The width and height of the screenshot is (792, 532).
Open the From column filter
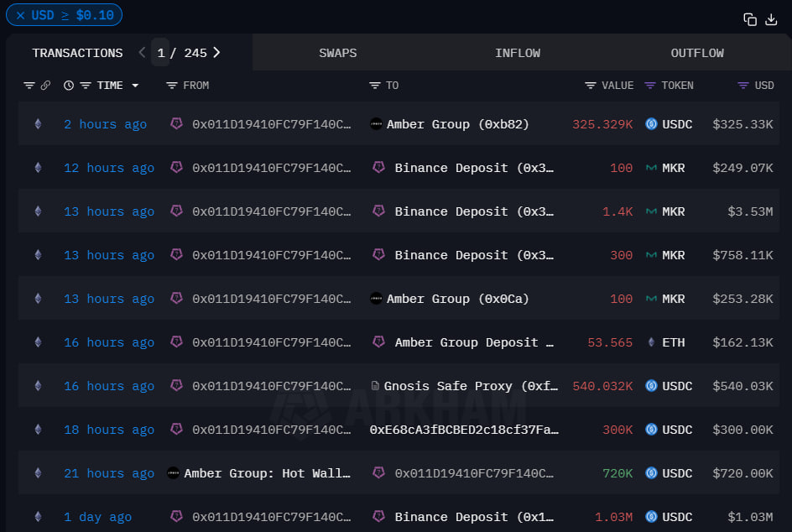172,86
